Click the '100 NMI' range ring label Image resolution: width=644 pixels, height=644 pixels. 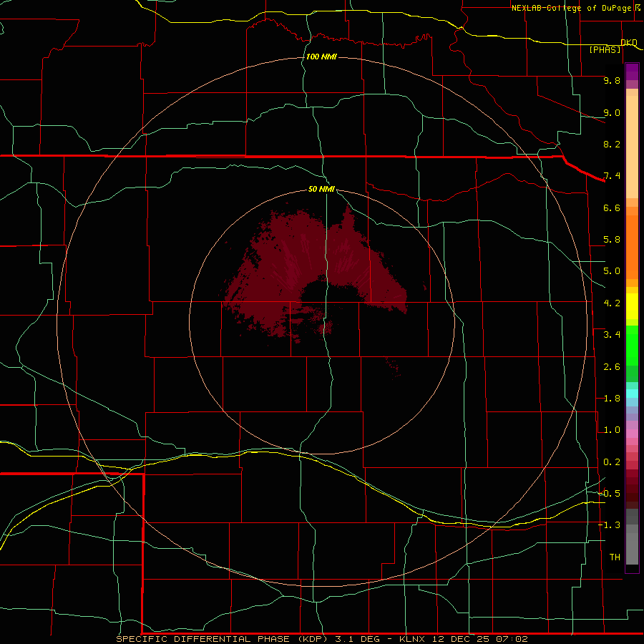tap(321, 57)
